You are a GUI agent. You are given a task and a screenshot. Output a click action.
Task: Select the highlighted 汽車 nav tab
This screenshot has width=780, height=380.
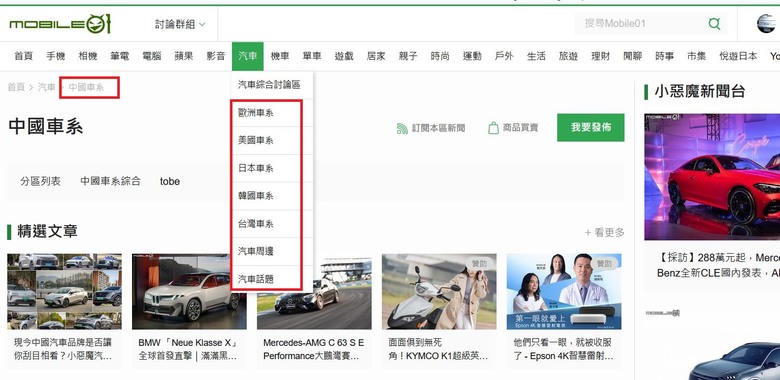pos(248,56)
